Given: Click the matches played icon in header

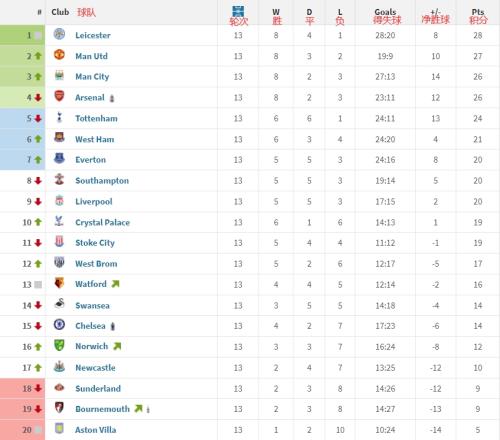Looking at the screenshot, I should (x=238, y=11).
